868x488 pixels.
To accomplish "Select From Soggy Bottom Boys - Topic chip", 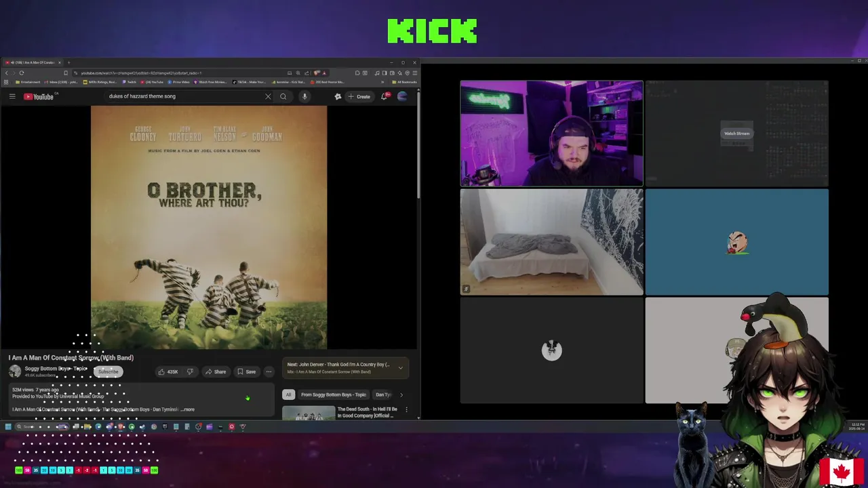I will pyautogui.click(x=334, y=394).
